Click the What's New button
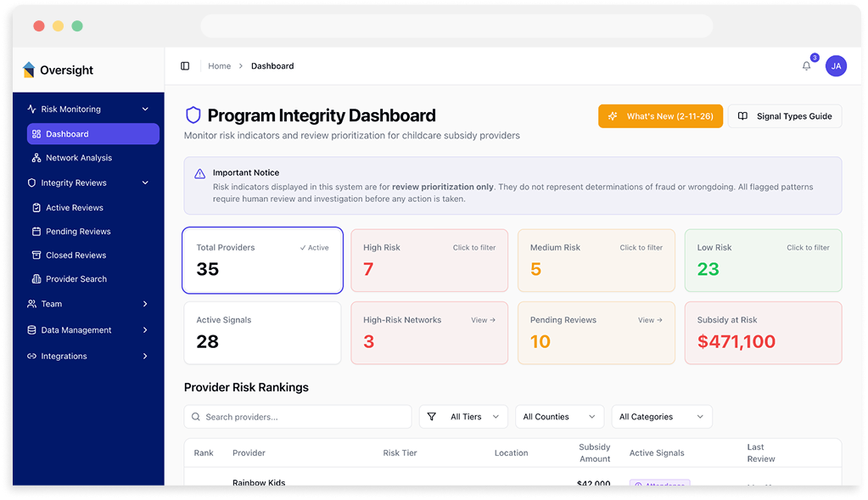 coord(660,116)
